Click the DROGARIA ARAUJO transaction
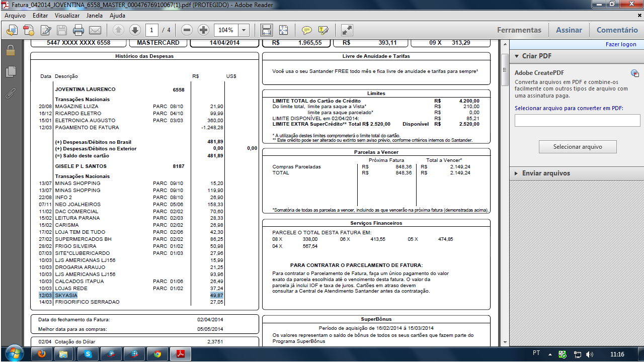The width and height of the screenshot is (644, 362). tap(80, 267)
